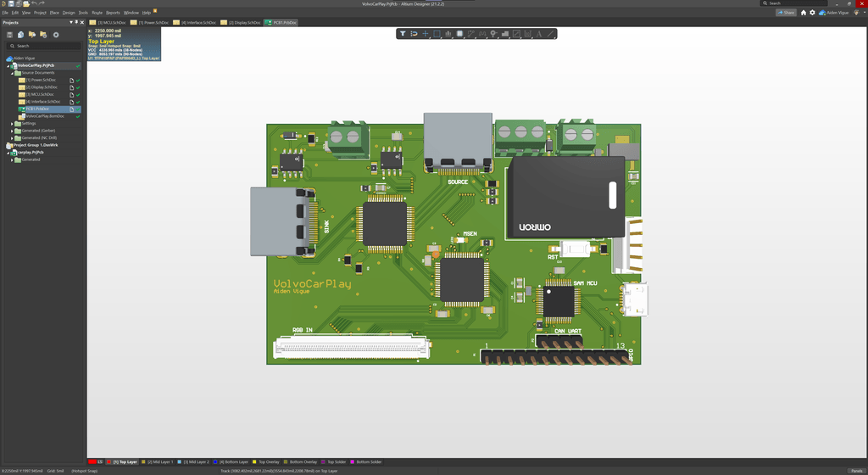Activate the Interactive Routing tool
The height and width of the screenshot is (475, 868).
(470, 34)
